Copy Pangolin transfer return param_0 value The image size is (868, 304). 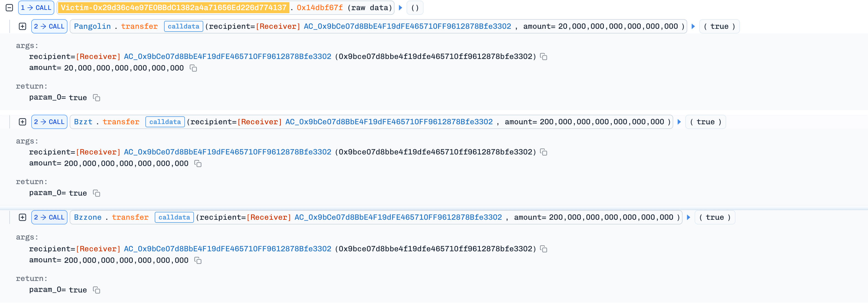[97, 98]
